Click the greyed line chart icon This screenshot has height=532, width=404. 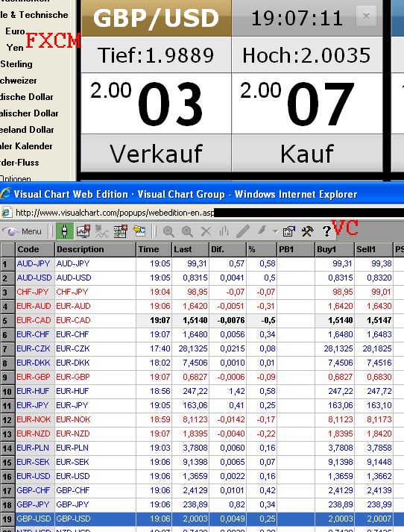(x=101, y=231)
